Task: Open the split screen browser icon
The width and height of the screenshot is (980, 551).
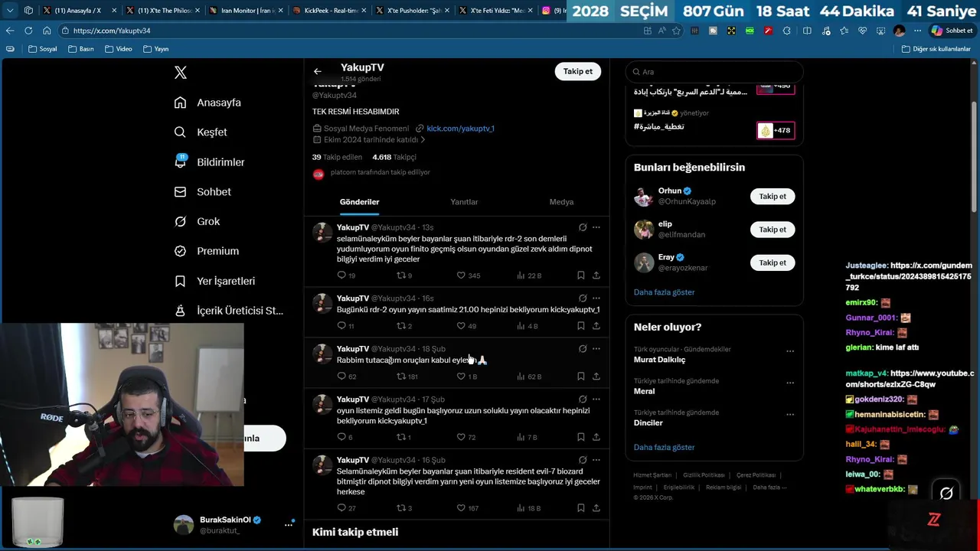Action: tap(807, 31)
